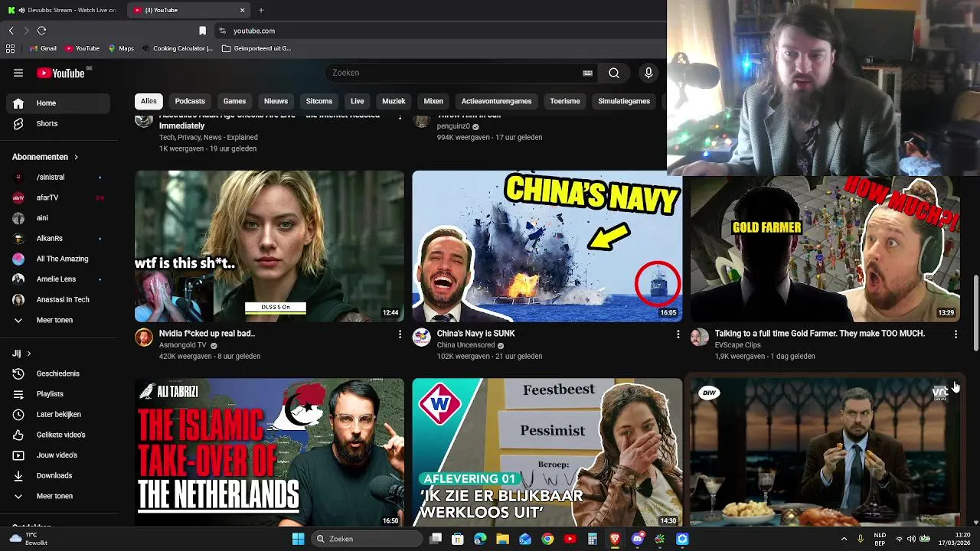Image resolution: width=980 pixels, height=551 pixels.
Task: Open Home in YouTube sidebar
Action: pyautogui.click(x=59, y=103)
